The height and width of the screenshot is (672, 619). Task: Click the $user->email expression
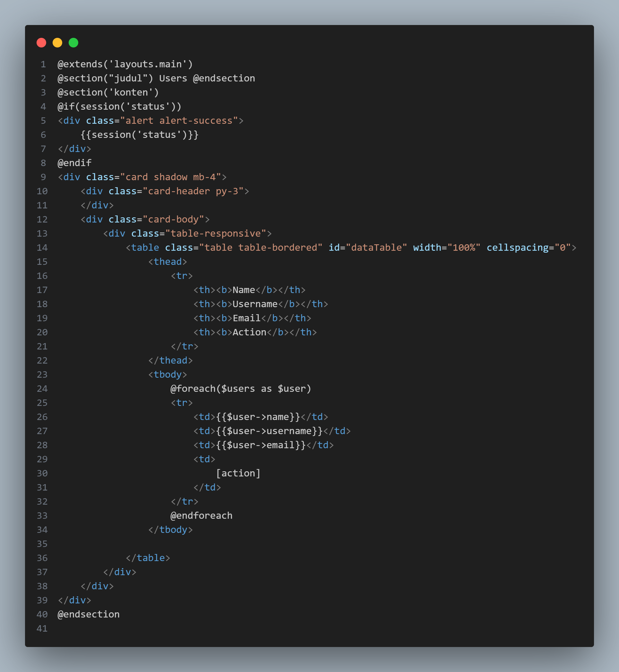point(261,445)
